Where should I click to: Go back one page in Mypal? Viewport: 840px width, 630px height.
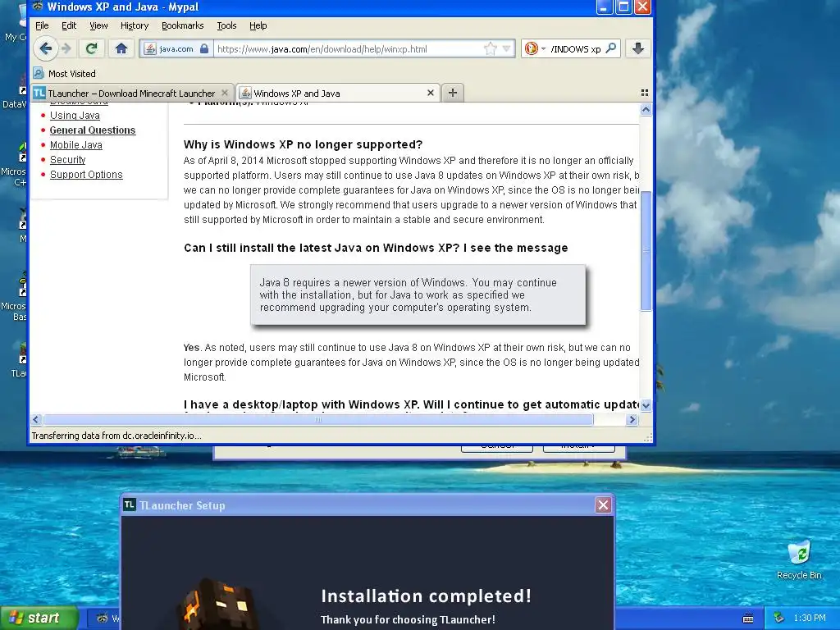tap(46, 48)
